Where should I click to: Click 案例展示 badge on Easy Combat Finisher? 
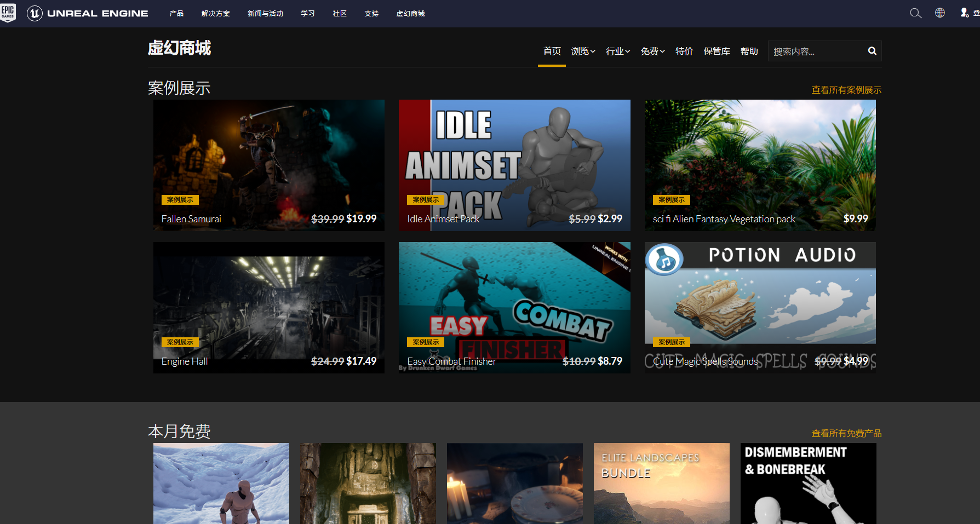click(426, 342)
